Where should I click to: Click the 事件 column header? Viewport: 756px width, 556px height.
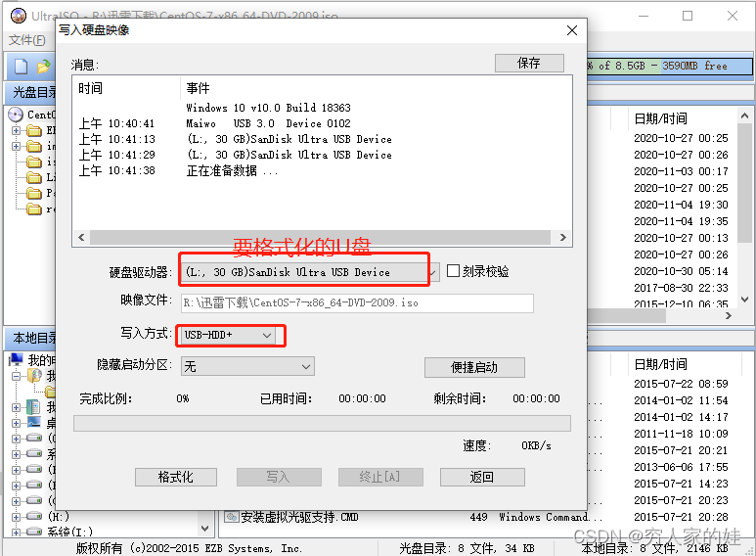tap(198, 89)
